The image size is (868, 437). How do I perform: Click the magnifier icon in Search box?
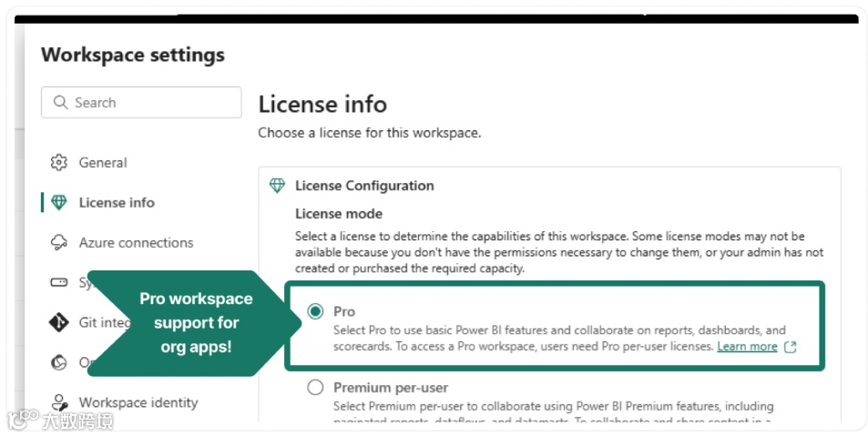[60, 102]
